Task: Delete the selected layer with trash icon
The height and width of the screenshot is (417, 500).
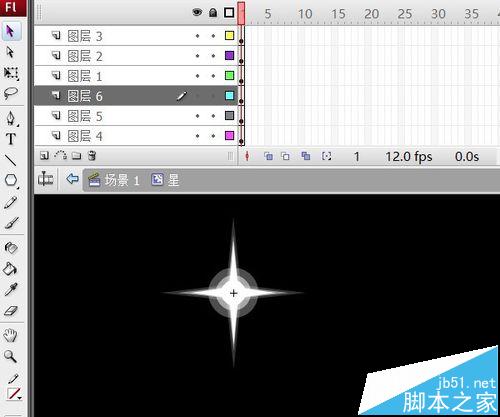Action: (x=92, y=155)
